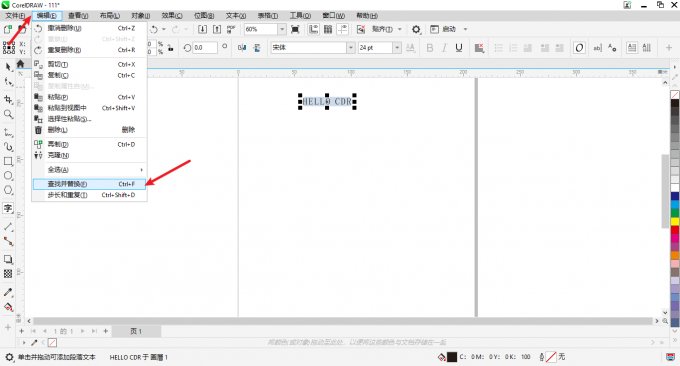Pick the orange swatch in palette

point(675,255)
